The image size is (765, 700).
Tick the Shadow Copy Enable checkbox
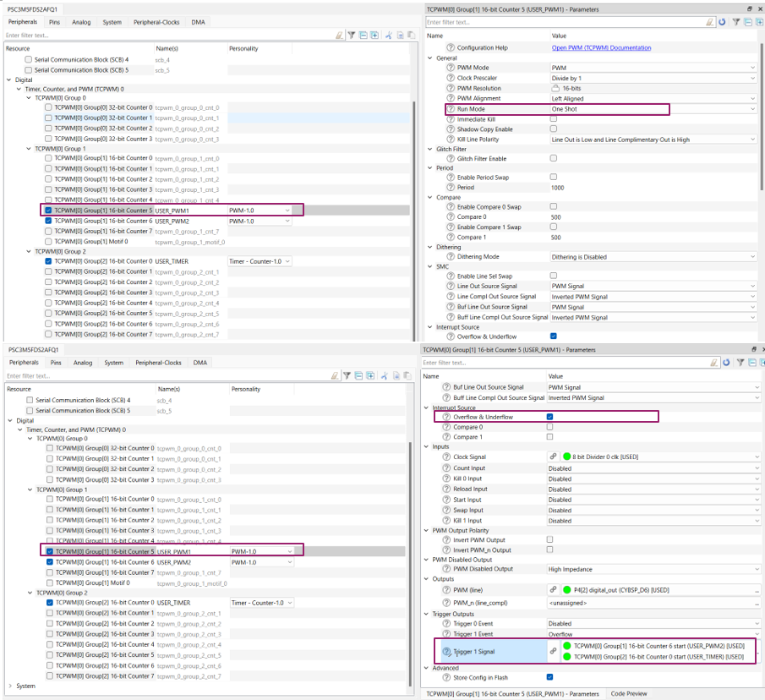[x=554, y=129]
